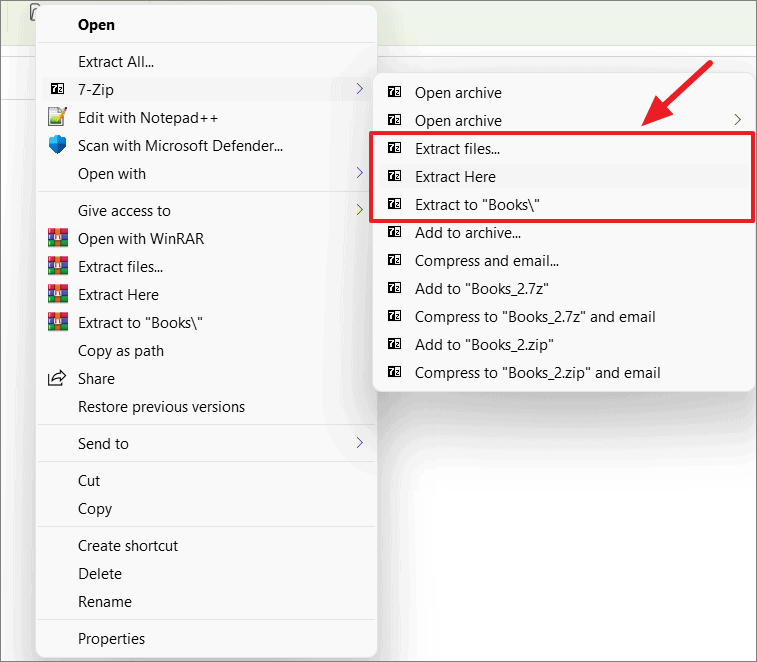Image resolution: width=757 pixels, height=662 pixels.
Task: Click the 7-Zip icon of the Open archive entry with submenu
Action: coord(394,120)
